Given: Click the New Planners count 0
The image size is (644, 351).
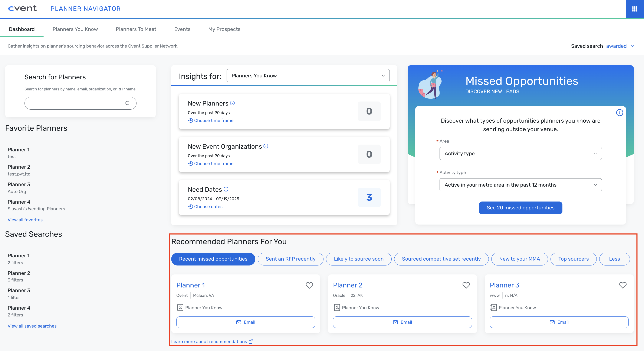Looking at the screenshot, I should tap(369, 111).
